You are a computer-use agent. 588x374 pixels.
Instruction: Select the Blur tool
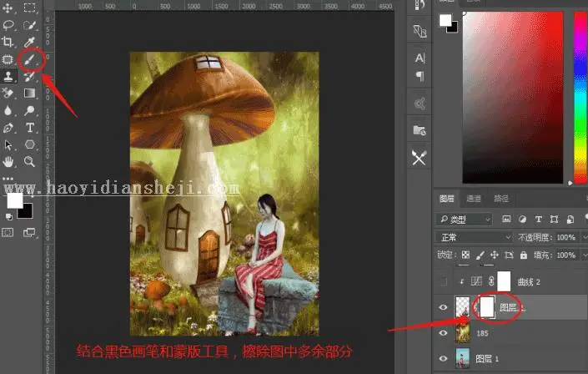8,110
